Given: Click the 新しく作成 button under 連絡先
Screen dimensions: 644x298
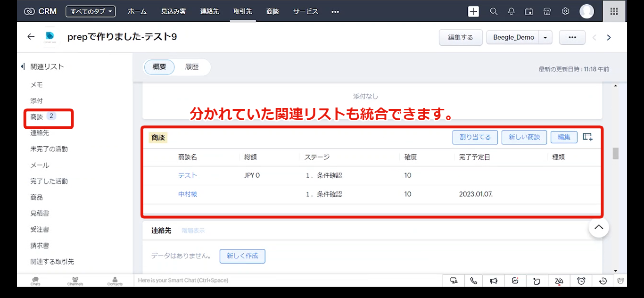Looking at the screenshot, I should coord(242,256).
